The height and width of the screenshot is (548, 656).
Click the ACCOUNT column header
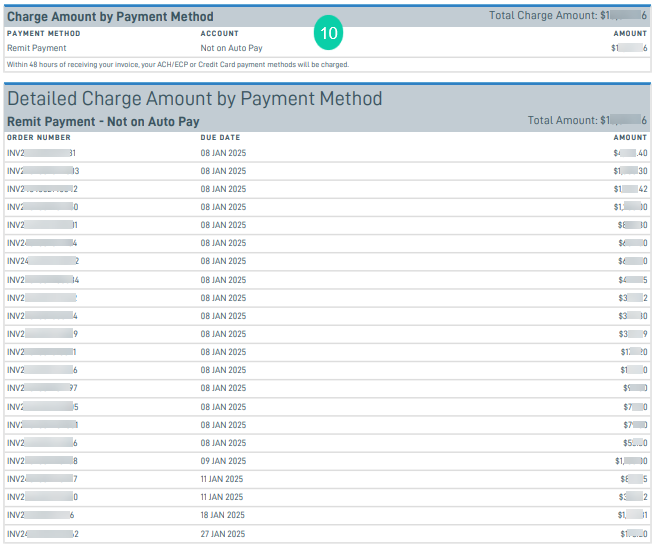pyautogui.click(x=220, y=33)
